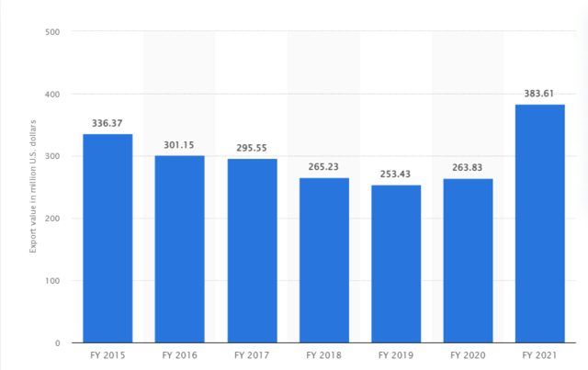Select the FY 2015 bar
Screen dimensions: 588x370
[107, 239]
